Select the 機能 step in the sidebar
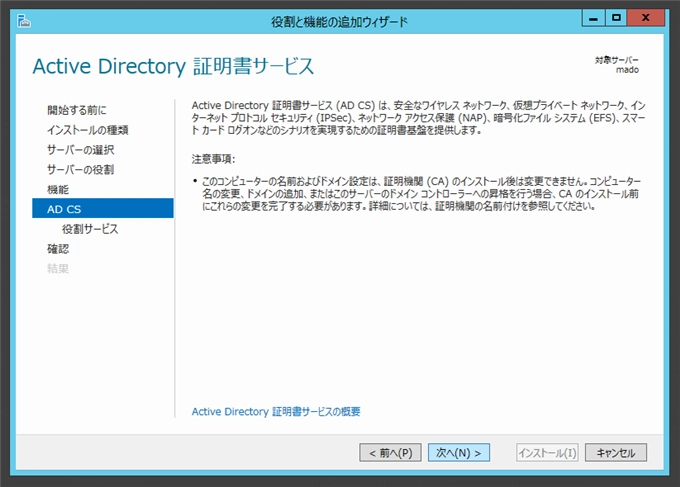Image resolution: width=680 pixels, height=487 pixels. [x=58, y=190]
